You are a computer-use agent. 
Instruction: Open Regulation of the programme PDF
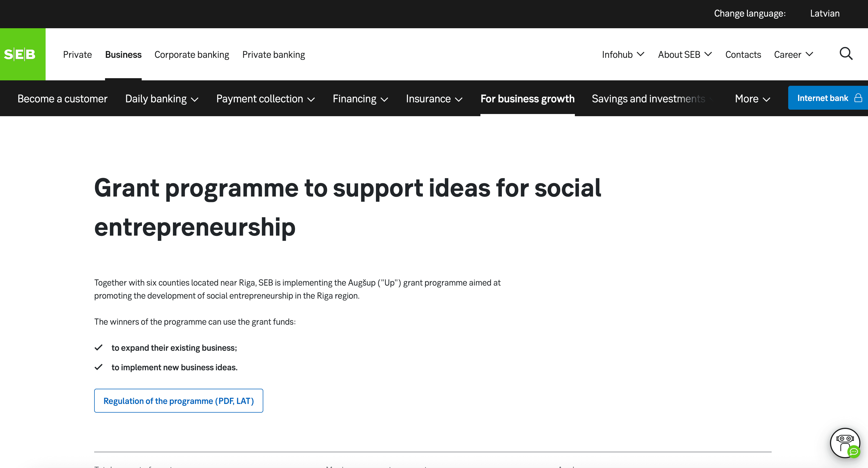(x=179, y=401)
